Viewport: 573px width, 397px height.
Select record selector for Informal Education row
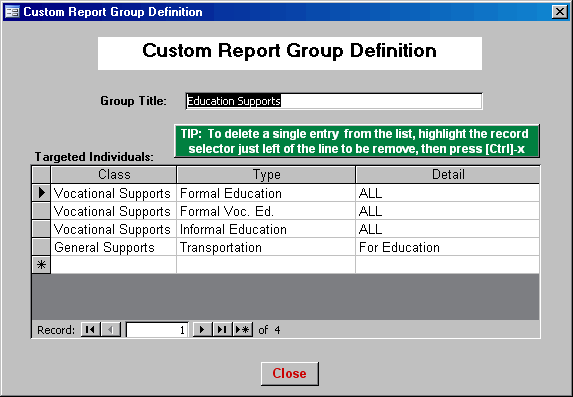[x=41, y=228]
